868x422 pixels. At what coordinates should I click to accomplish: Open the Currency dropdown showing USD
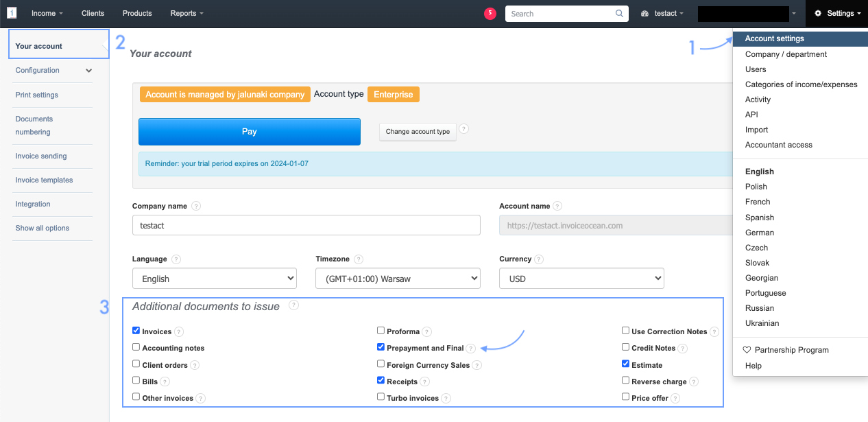581,279
